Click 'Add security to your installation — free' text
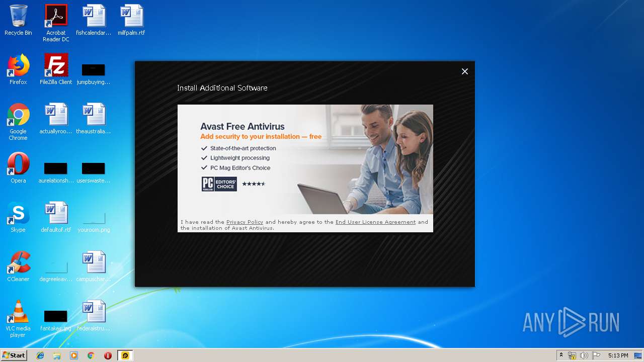 [x=261, y=137]
